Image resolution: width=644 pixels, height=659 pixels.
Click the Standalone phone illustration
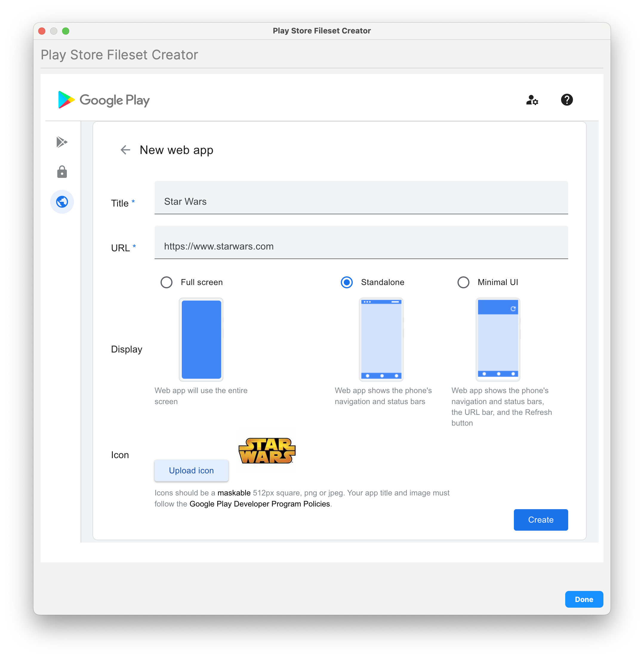(381, 340)
